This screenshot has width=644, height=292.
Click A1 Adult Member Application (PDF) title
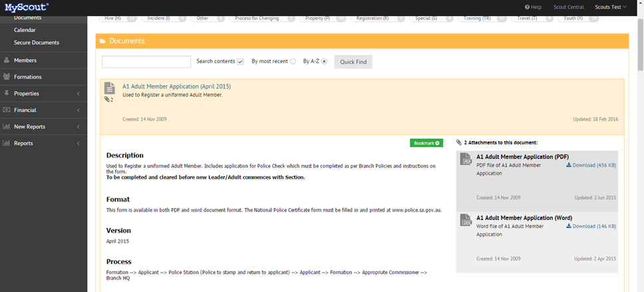(522, 156)
